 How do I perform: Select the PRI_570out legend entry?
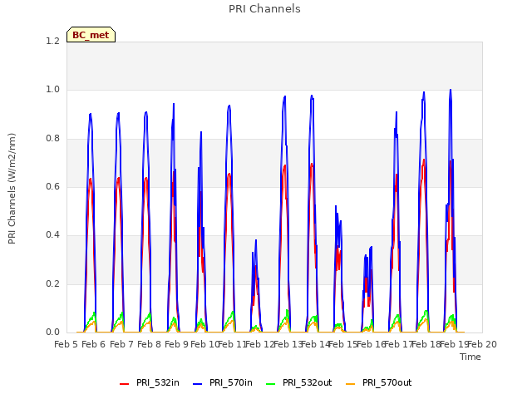pos(378,382)
